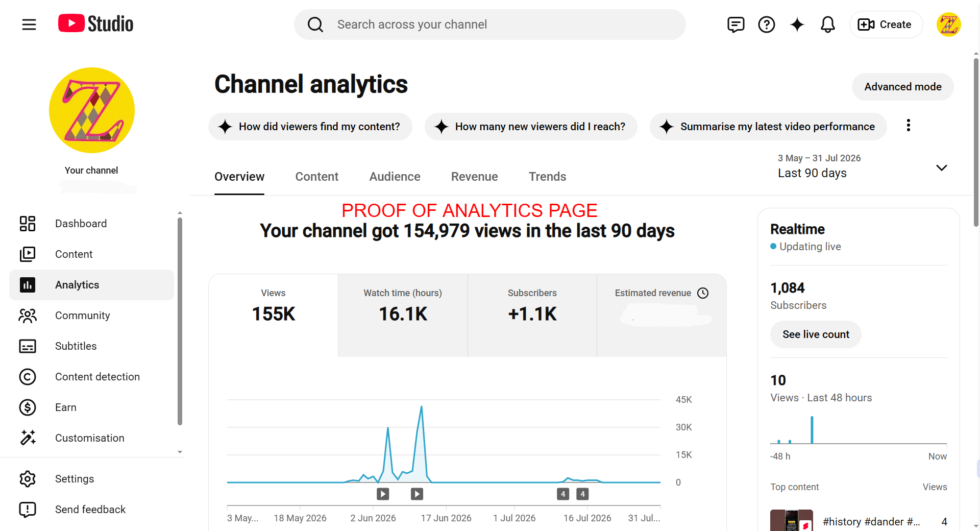The width and height of the screenshot is (980, 531).
Task: Open the Help question mark icon
Action: click(766, 25)
